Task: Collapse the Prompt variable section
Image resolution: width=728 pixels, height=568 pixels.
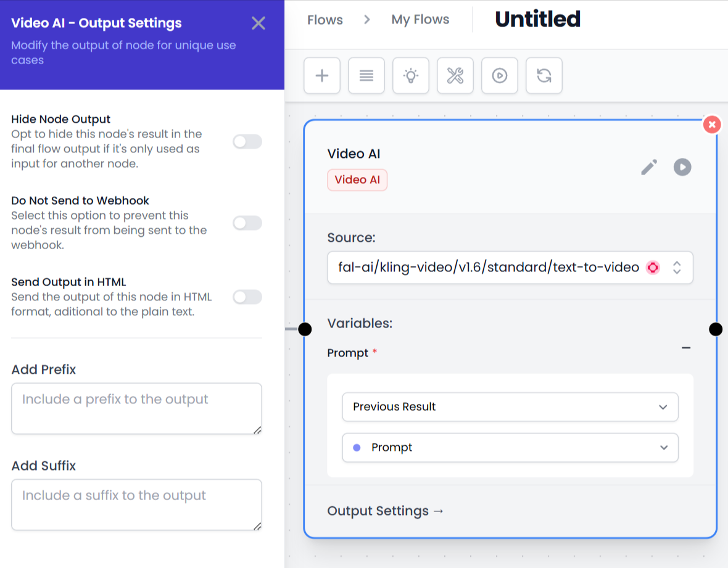Action: [686, 348]
